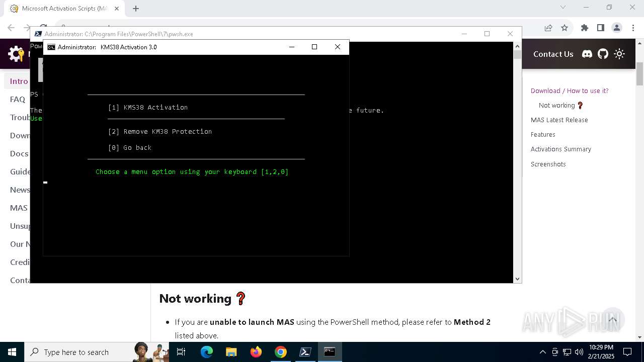Open Chrome profile avatar icon

(616, 28)
